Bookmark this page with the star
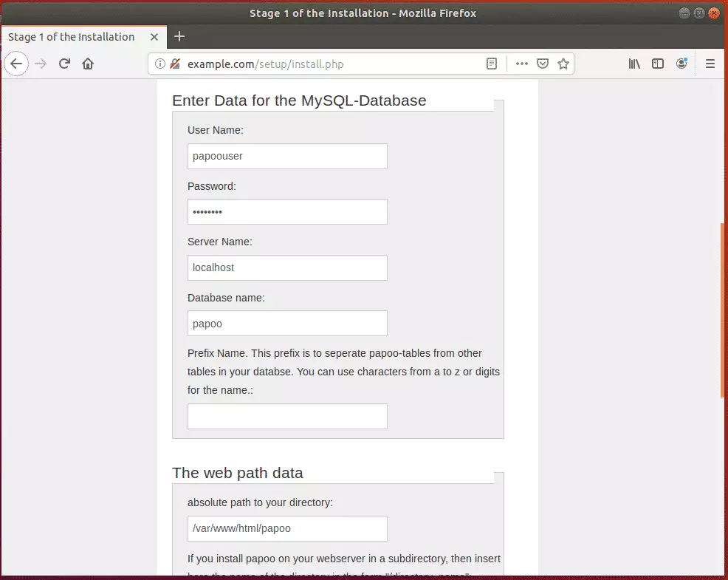Screen dimensions: 728x580 [x=563, y=64]
